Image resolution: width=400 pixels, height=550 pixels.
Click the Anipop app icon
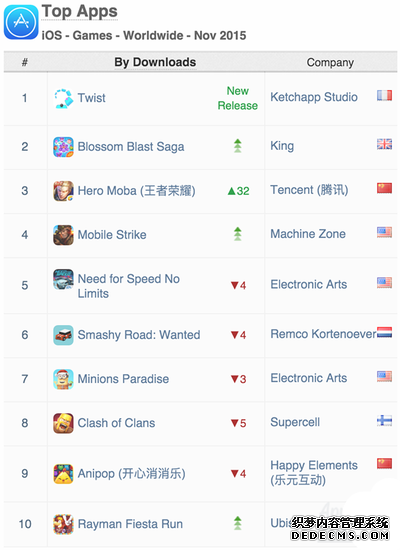click(x=64, y=474)
